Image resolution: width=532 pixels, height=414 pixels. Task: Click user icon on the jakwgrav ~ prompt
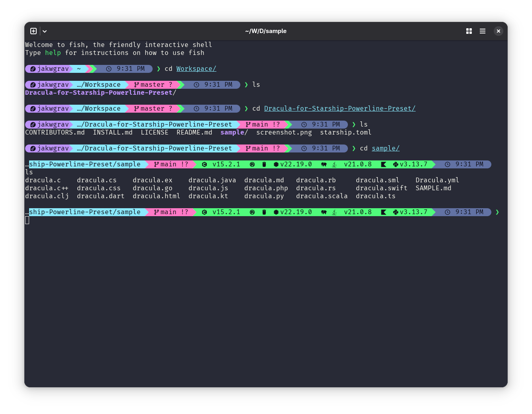33,69
